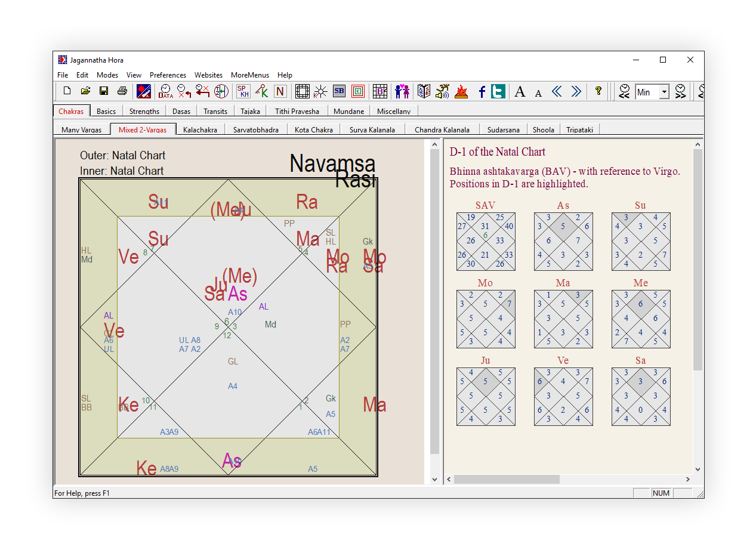Click the Facebook icon in the toolbar
The image size is (756, 547).
[482, 91]
